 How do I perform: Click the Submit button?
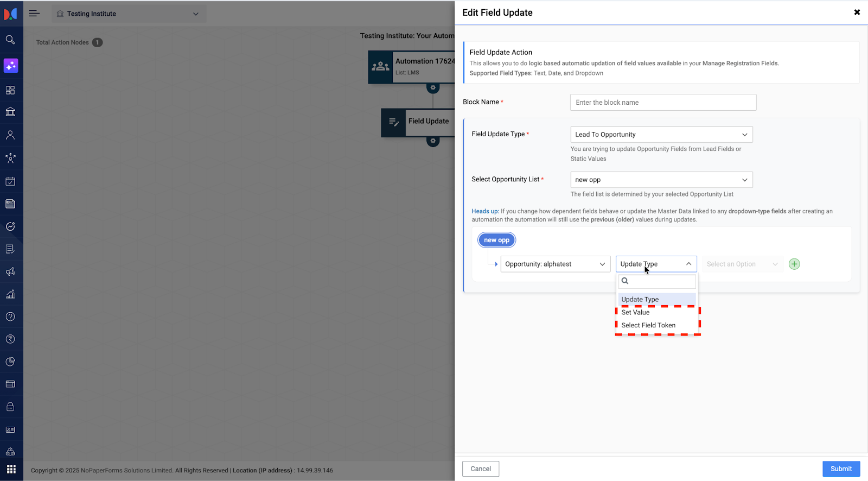pyautogui.click(x=841, y=469)
